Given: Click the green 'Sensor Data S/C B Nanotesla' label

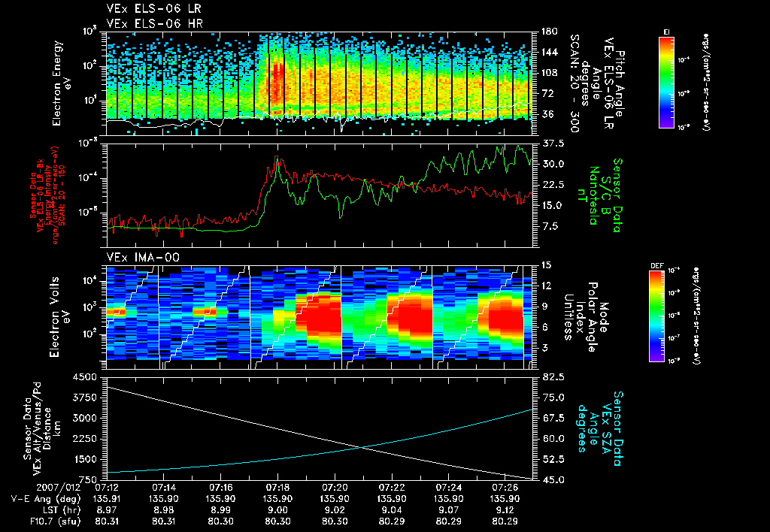Looking at the screenshot, I should click(x=599, y=195).
